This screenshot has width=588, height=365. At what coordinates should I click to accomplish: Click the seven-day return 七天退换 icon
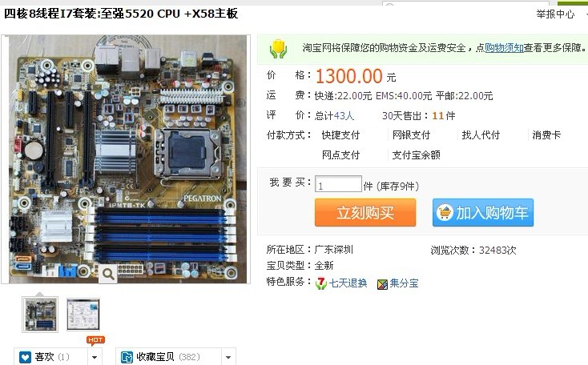click(x=321, y=283)
